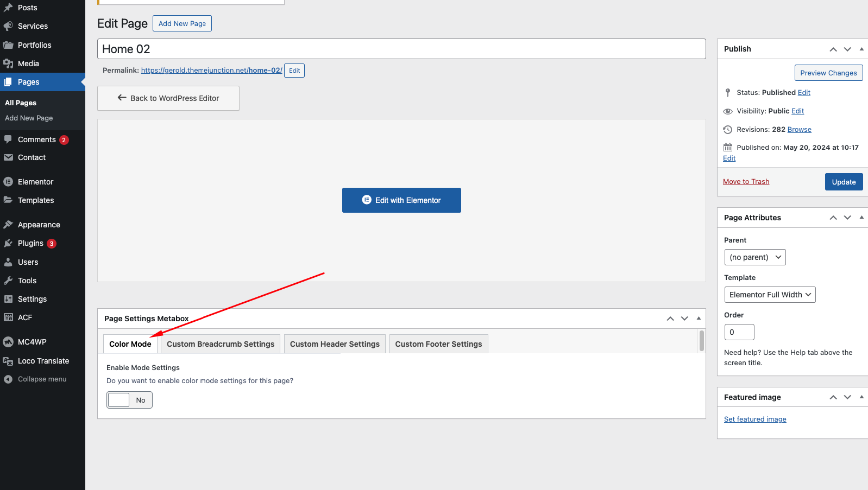Click the status key icon in Publish
This screenshot has height=490, width=868.
click(x=728, y=93)
